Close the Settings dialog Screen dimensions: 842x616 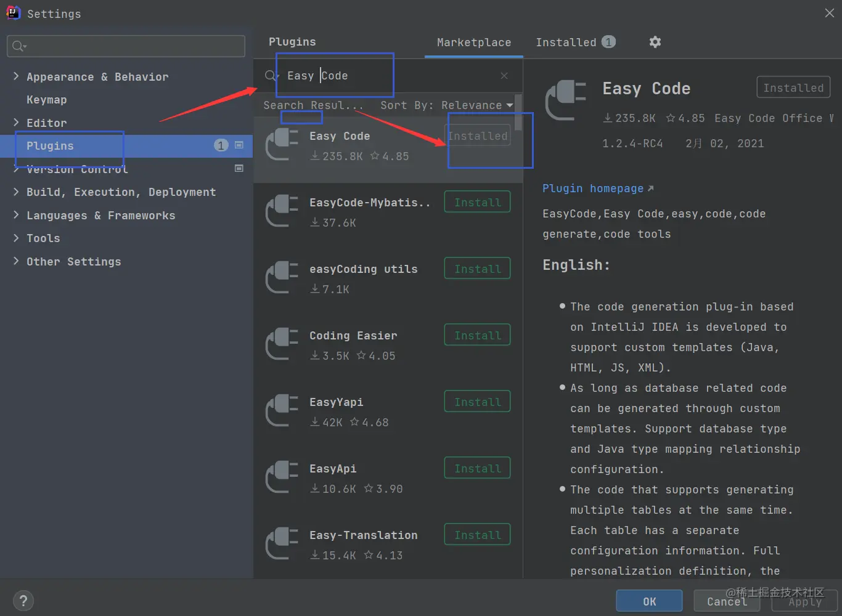(x=830, y=13)
